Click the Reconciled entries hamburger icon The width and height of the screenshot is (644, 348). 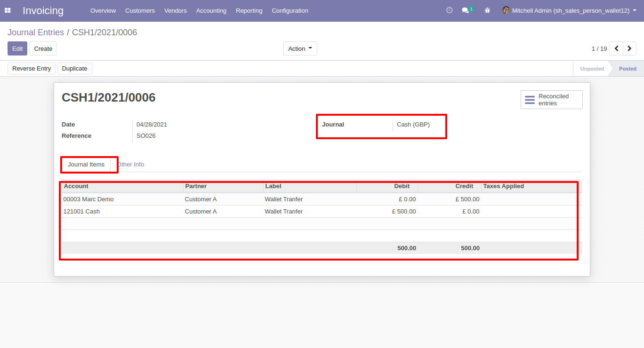pyautogui.click(x=530, y=100)
